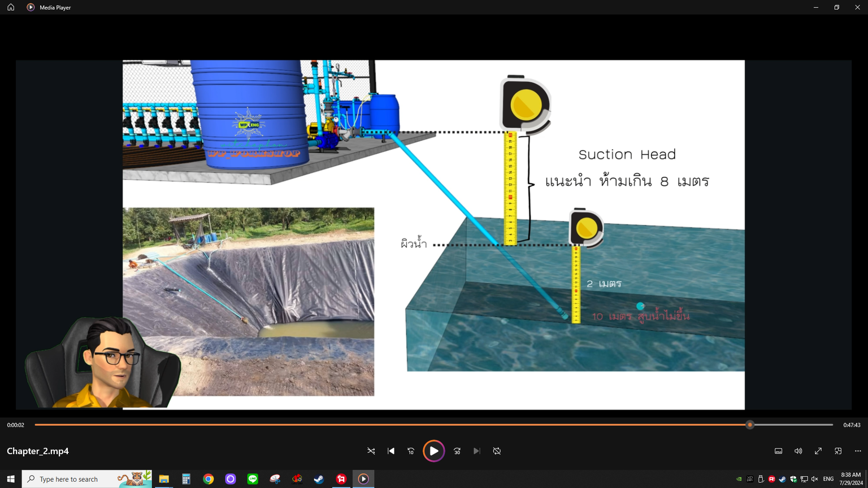The width and height of the screenshot is (868, 488).
Task: Skip forward 30 seconds
Action: tap(457, 451)
